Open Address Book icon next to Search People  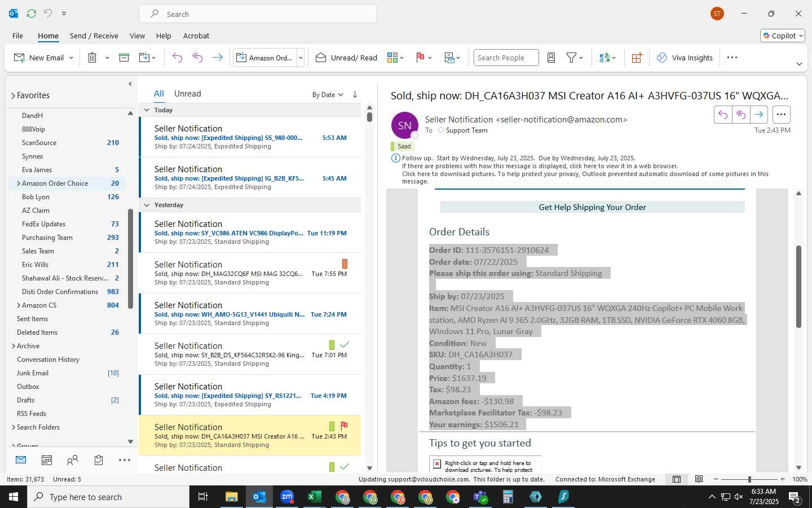point(551,58)
